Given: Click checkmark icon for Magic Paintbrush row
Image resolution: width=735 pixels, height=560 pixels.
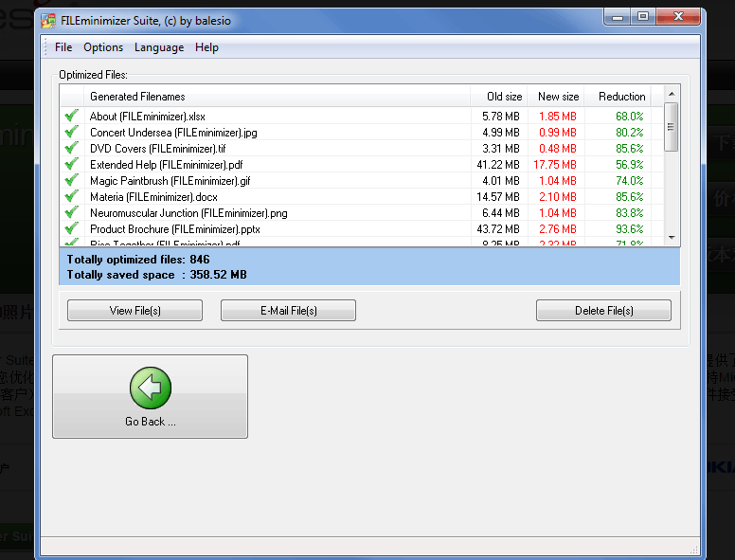Looking at the screenshot, I should (x=72, y=180).
